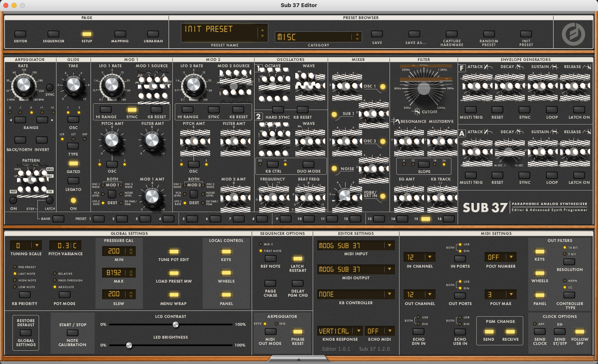Screen dimensions: 598x364
Task: Click the Note Calibration start/stop button
Action: [x=73, y=333]
